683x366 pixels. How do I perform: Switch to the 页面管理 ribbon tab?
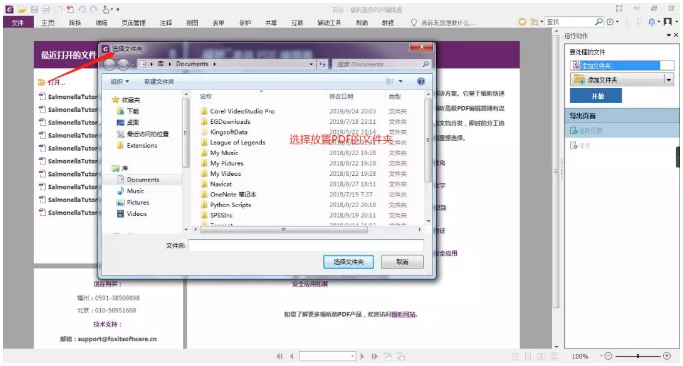pyautogui.click(x=133, y=23)
